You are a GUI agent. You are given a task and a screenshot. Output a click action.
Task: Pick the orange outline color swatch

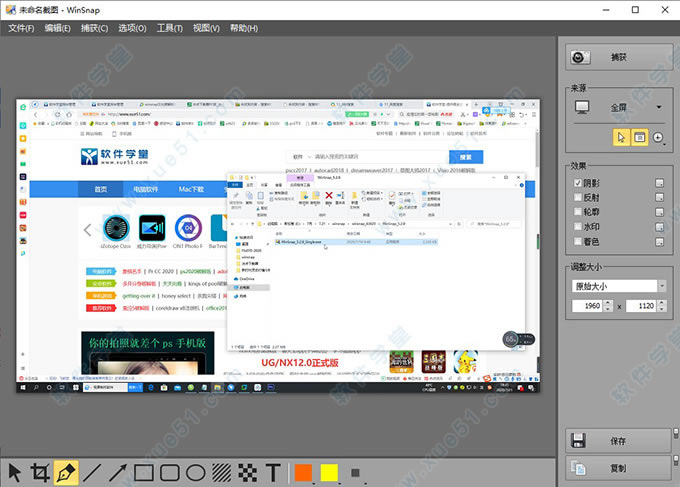coord(303,473)
